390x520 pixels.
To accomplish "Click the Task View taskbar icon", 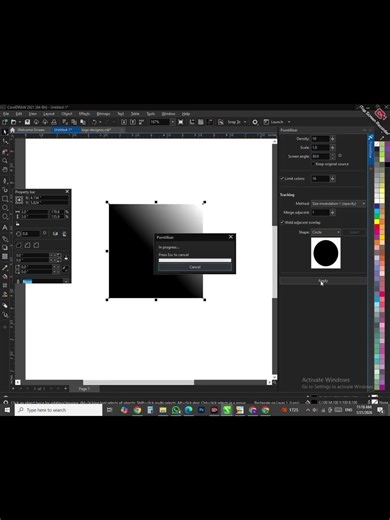I will tap(109, 410).
